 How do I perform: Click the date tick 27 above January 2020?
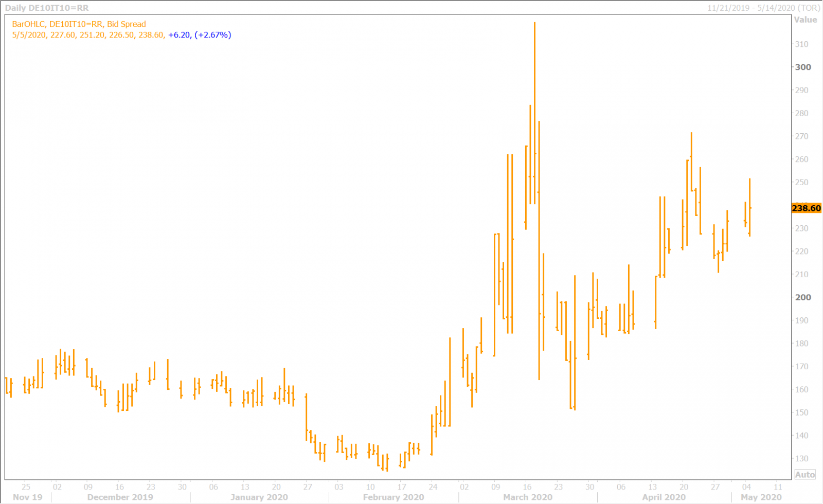(308, 487)
